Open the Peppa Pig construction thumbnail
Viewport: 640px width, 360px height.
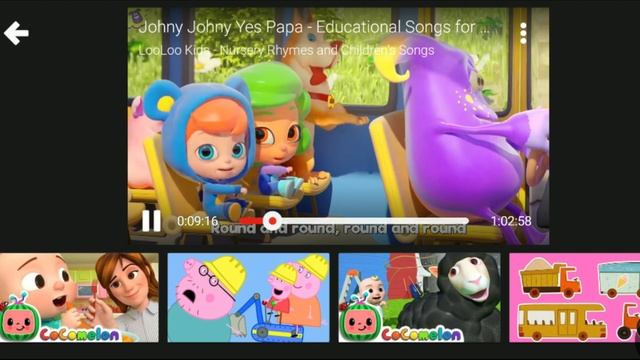pos(248,298)
